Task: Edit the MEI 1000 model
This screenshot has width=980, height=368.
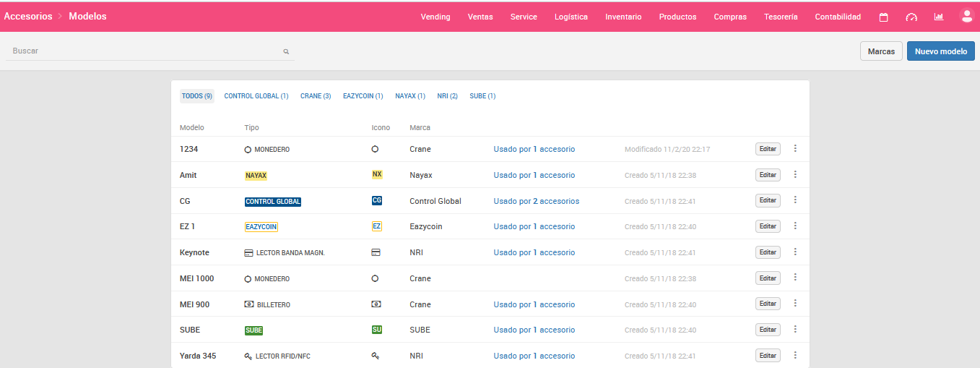Action: 768,278
